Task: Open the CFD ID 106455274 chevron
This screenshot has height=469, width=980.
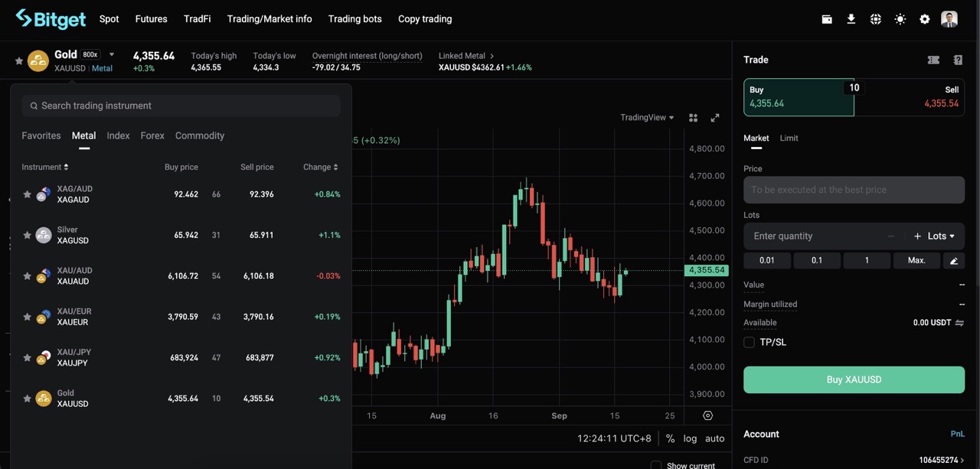Action: click(962, 461)
